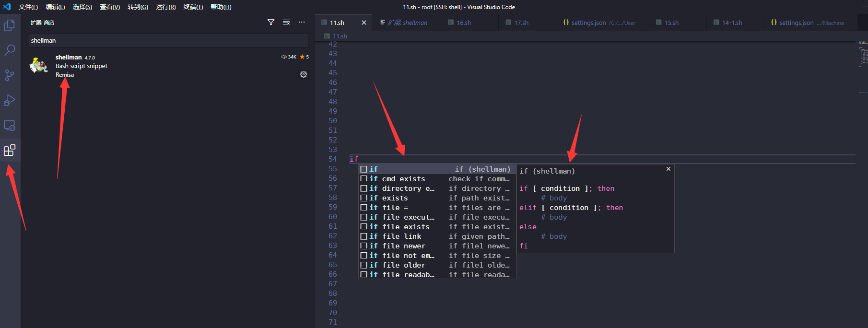Image resolution: width=868 pixels, height=328 pixels.
Task: Open the Remote Explorer view
Action: [x=10, y=125]
